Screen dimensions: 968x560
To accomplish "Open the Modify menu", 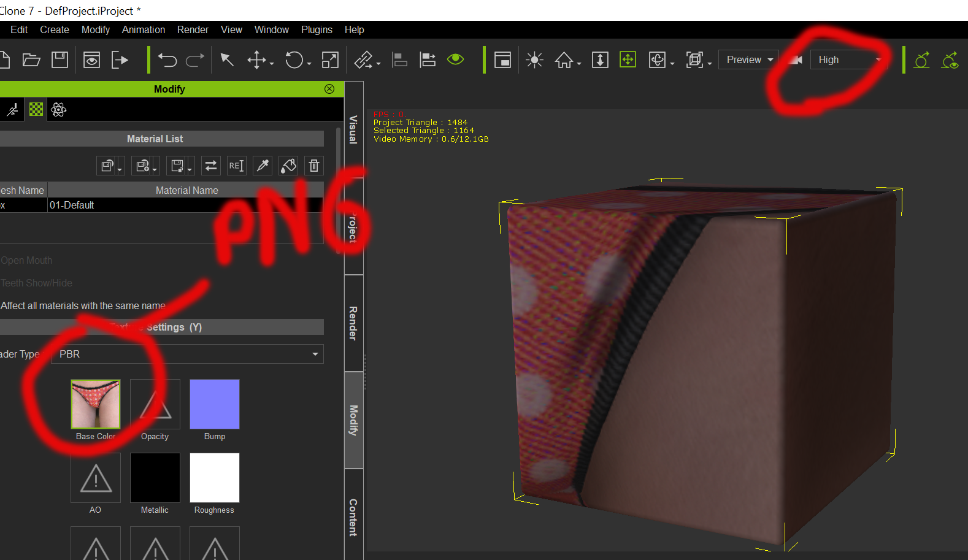I will [96, 29].
